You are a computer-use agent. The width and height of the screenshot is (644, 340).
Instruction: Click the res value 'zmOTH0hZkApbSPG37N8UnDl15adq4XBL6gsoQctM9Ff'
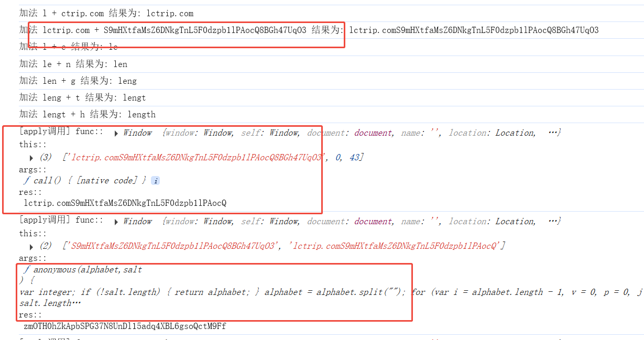tap(125, 326)
